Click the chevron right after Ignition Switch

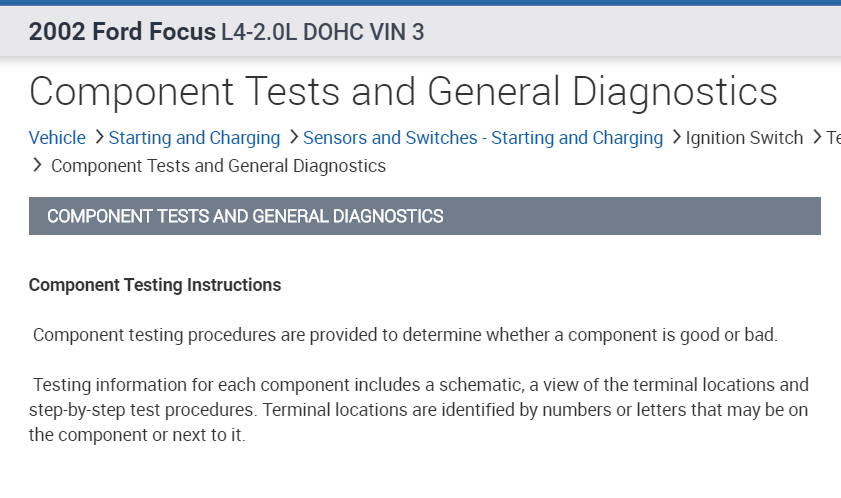[x=815, y=138]
